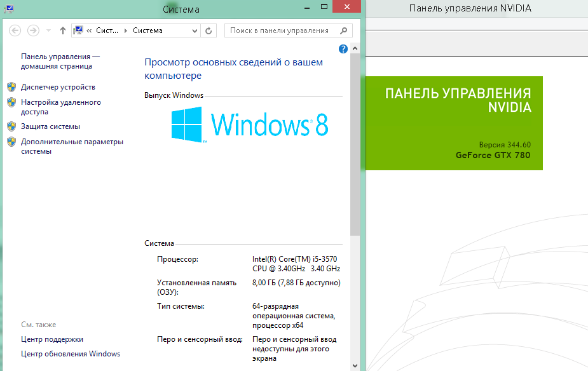This screenshot has height=371, width=588.
Task: Open Центр обновления Windows
Action: pos(70,354)
